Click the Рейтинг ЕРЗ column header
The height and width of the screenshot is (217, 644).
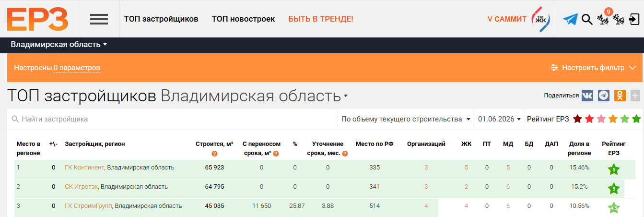point(613,148)
